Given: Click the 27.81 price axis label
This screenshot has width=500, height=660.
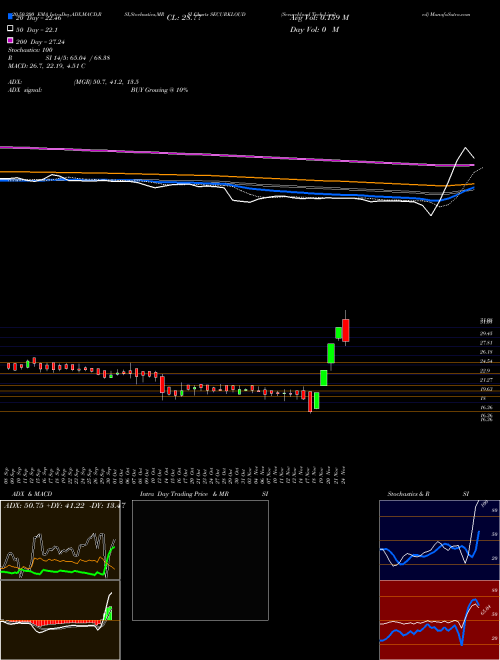Looking at the screenshot, I should (x=486, y=343).
